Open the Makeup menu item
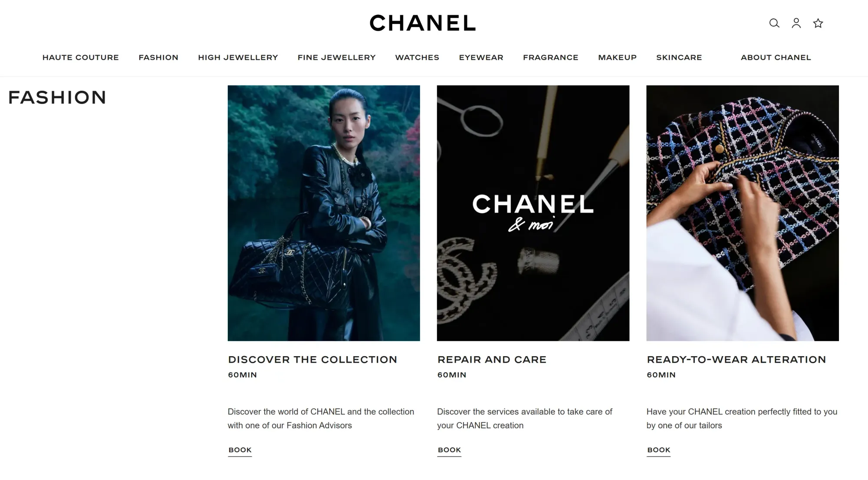The image size is (868, 480). pos(617,57)
